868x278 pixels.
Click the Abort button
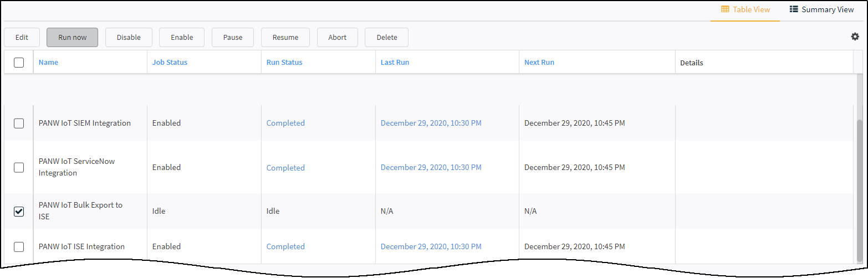(x=337, y=38)
